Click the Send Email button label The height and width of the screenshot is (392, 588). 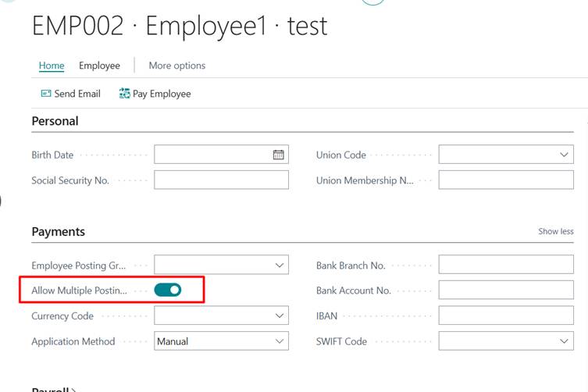[77, 94]
